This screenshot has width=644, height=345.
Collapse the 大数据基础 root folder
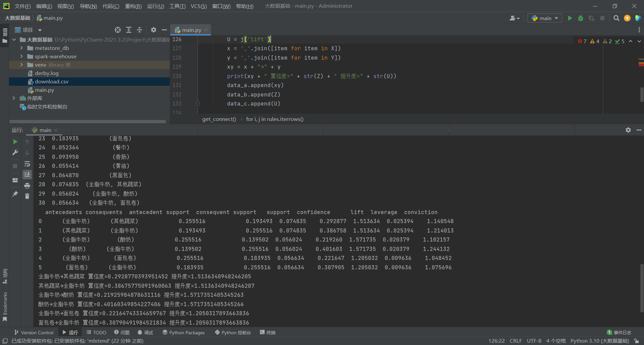(x=14, y=40)
